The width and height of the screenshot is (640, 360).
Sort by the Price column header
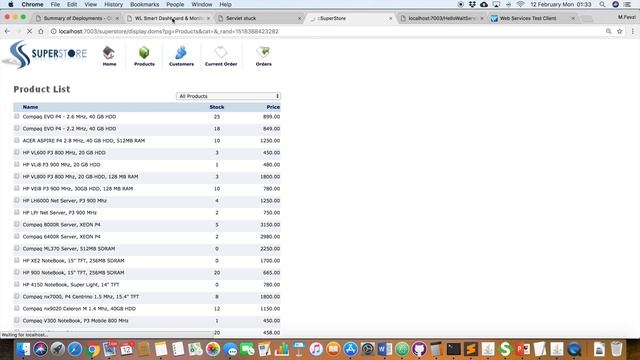(x=273, y=107)
